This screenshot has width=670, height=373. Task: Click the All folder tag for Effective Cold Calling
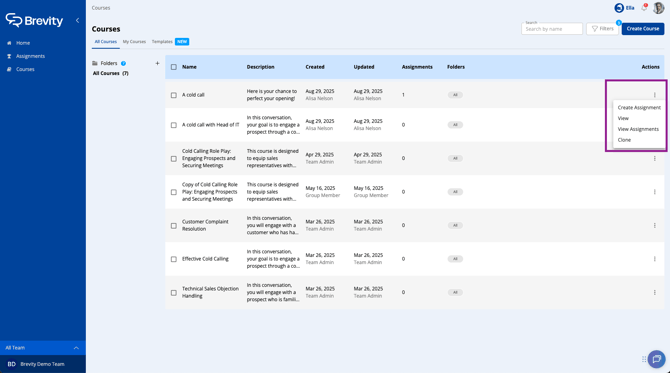tap(455, 259)
